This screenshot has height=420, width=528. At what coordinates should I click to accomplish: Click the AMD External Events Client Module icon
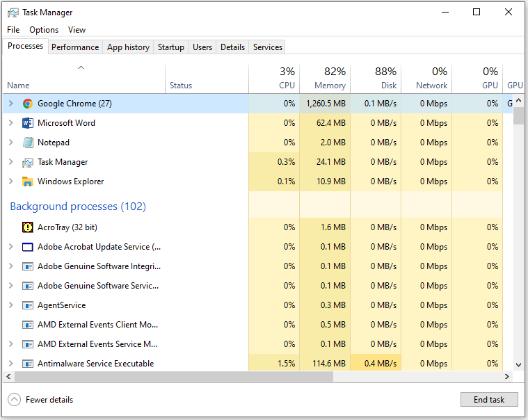28,325
